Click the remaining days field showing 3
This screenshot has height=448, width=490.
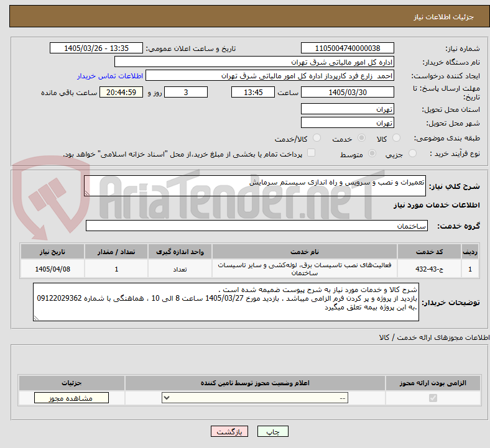point(186,92)
